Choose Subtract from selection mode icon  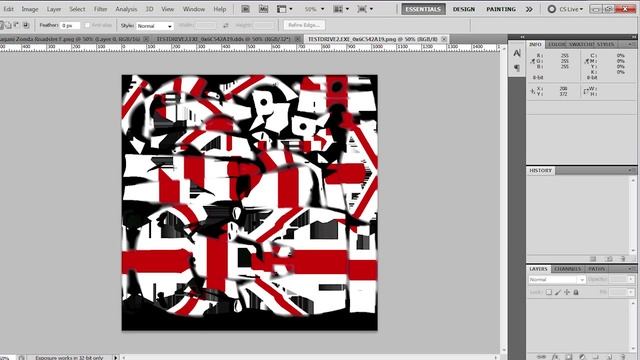point(17,25)
